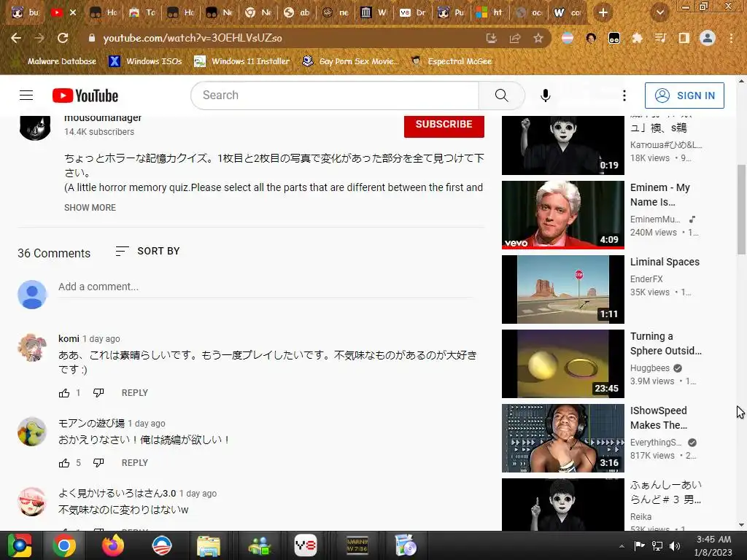Go to the YouTube home logo

pos(85,96)
